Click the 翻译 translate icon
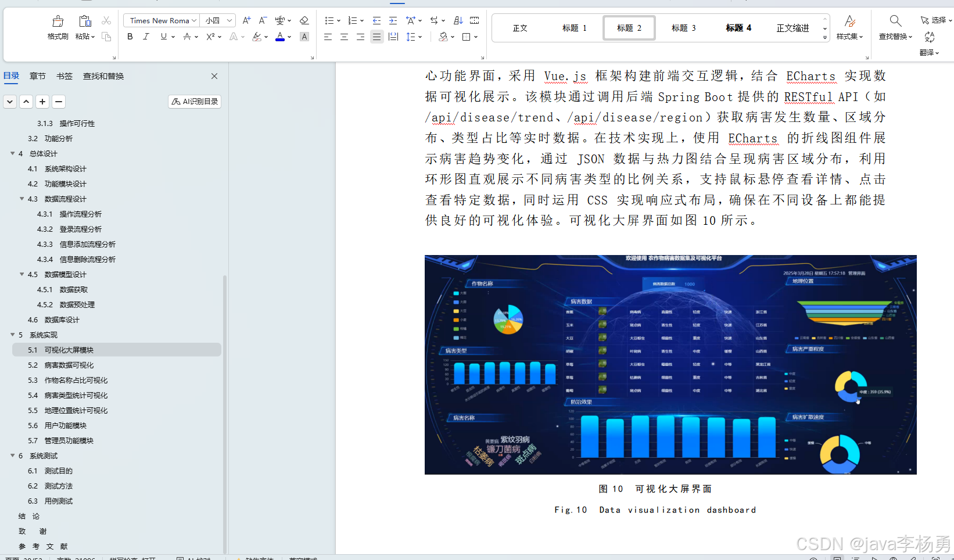The width and height of the screenshot is (954, 560). 930,37
